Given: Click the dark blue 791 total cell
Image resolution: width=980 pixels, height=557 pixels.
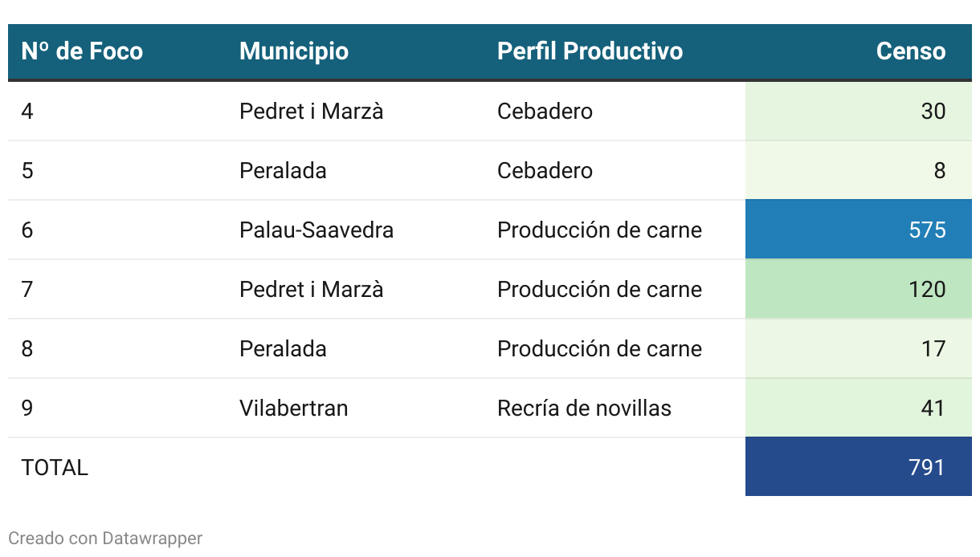Looking at the screenshot, I should point(858,467).
